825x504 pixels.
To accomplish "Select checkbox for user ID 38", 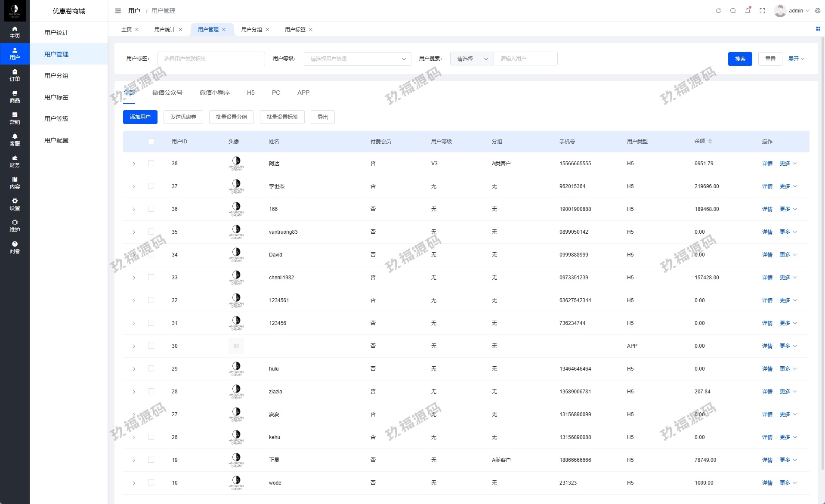I will [x=151, y=163].
